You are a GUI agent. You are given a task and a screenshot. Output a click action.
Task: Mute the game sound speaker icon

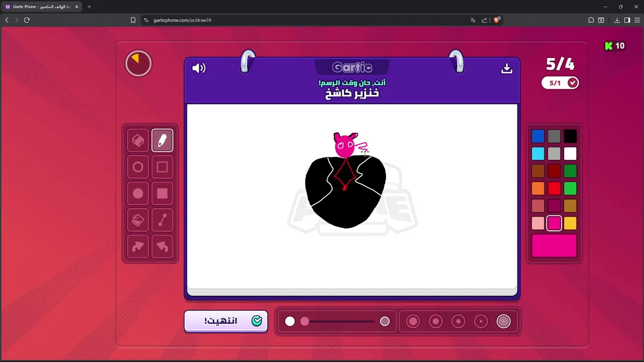point(199,68)
